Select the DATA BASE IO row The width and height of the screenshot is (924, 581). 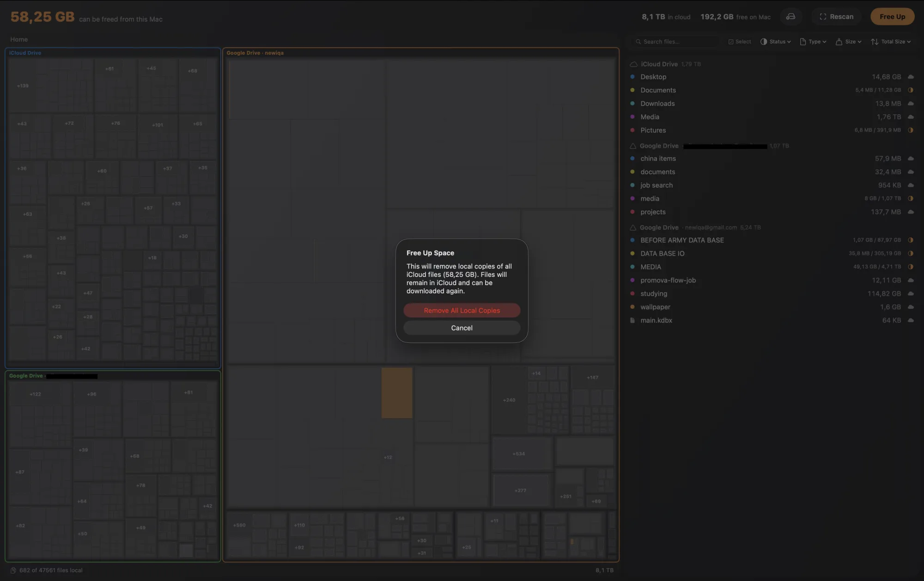click(772, 254)
